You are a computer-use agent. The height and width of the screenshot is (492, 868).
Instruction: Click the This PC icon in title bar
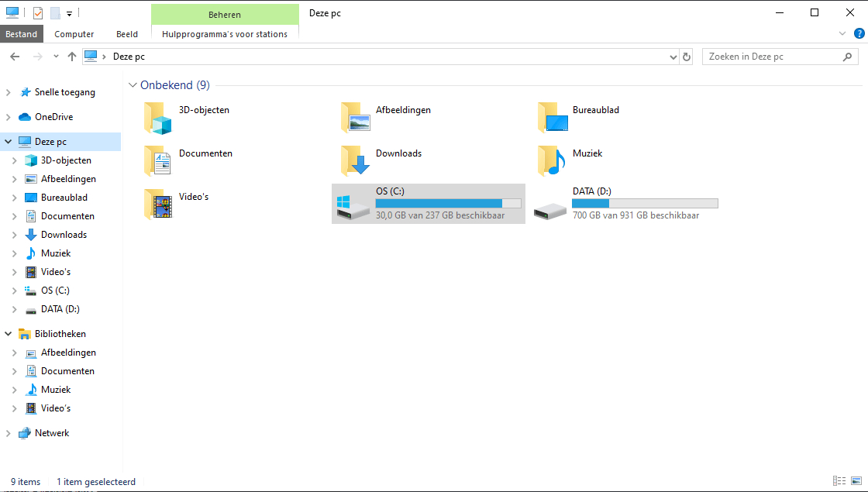coord(12,12)
